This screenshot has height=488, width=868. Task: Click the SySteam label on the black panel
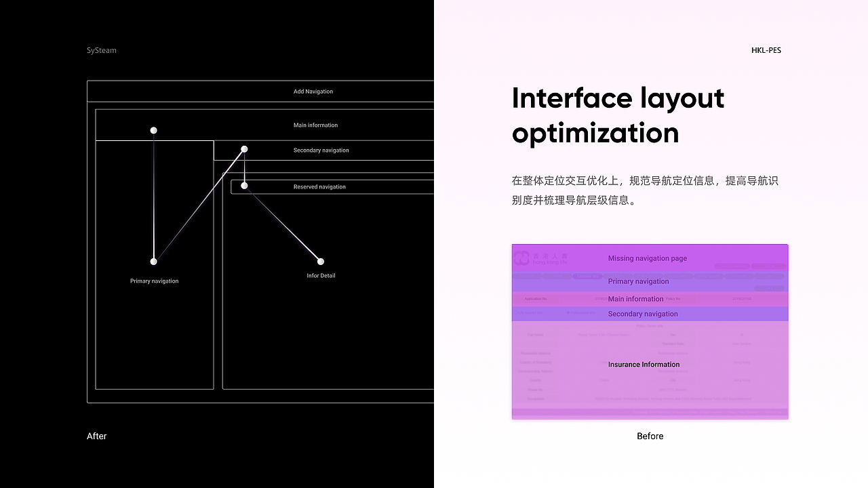[x=102, y=50]
